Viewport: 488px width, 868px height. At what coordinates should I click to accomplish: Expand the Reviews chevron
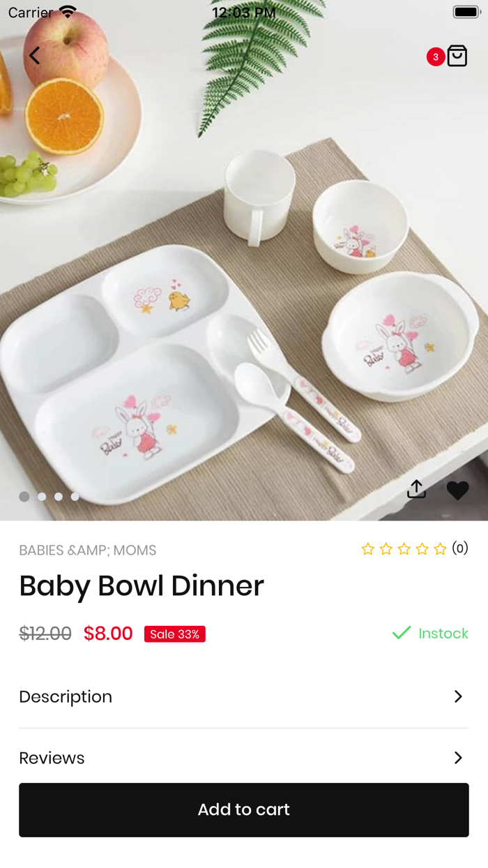pyautogui.click(x=458, y=758)
